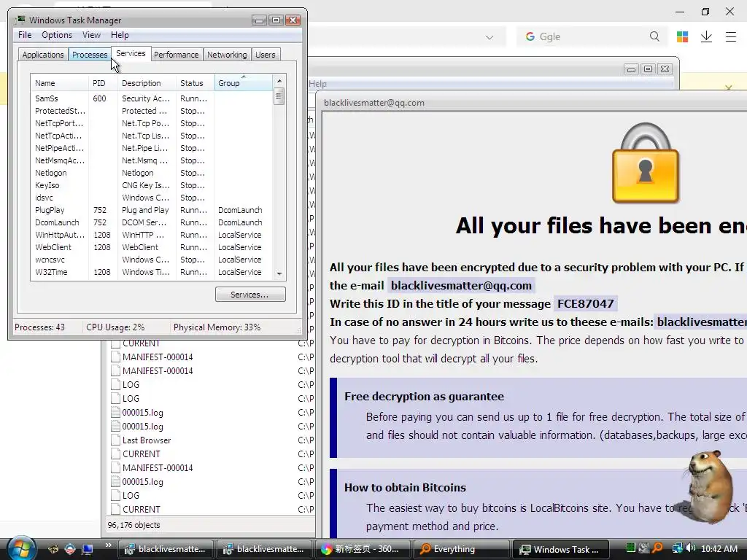Click the Services... button
This screenshot has width=747, height=560.
[250, 295]
